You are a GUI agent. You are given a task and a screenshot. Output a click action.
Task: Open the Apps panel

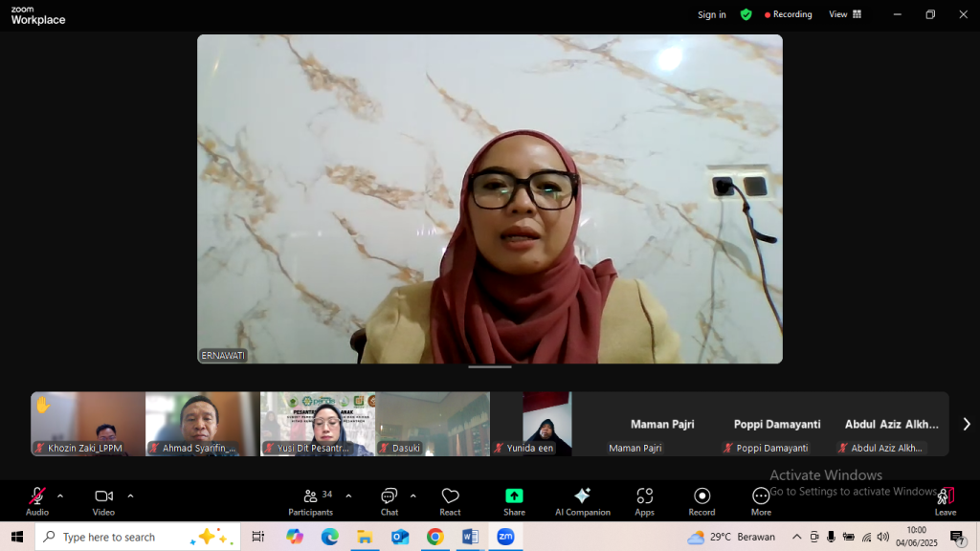(x=644, y=501)
